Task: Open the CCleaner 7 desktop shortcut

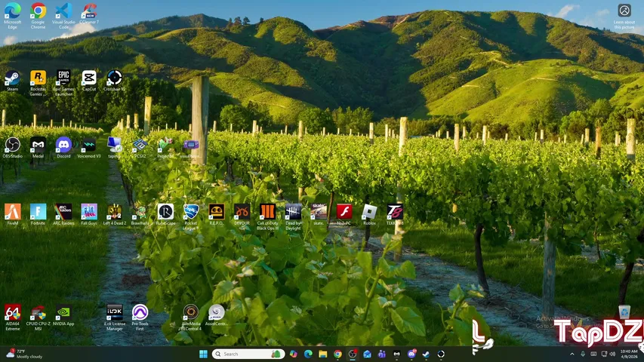Action: tap(89, 14)
